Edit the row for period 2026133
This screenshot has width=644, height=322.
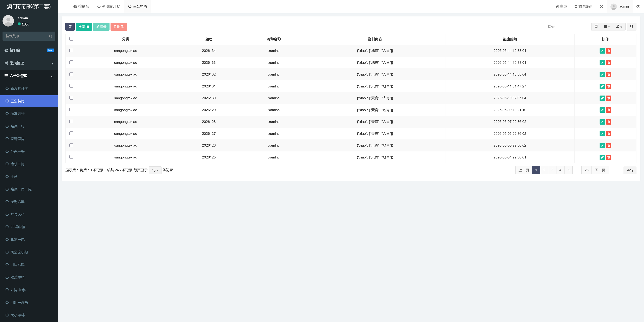tap(602, 63)
